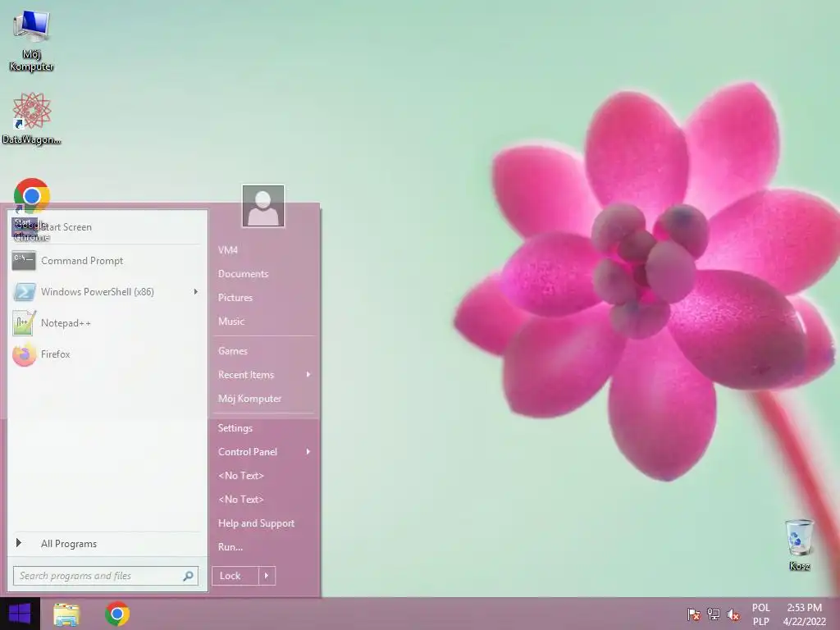Image resolution: width=840 pixels, height=630 pixels.
Task: Click the POL PLP language indicator
Action: point(760,614)
